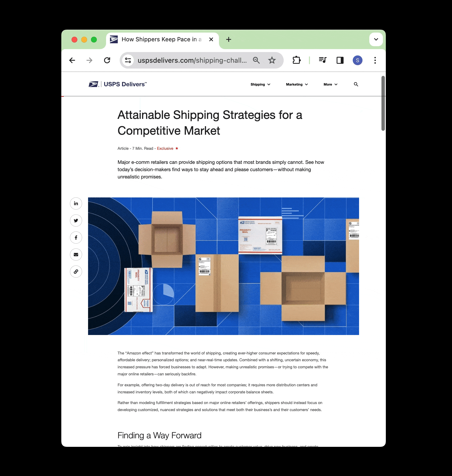Click the paragraph starting 'For example, offering two-day'
Screen dimensions: 452x476
217,388
